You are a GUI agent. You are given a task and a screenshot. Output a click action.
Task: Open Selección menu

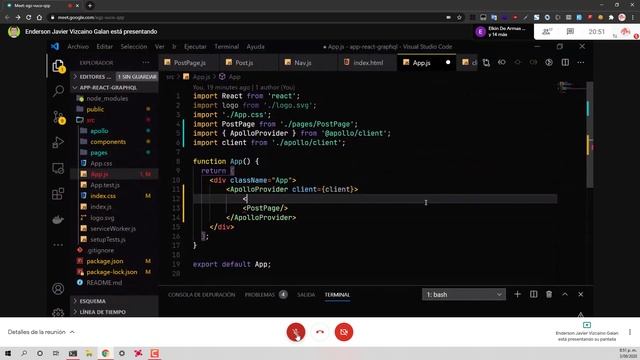(x=133, y=47)
